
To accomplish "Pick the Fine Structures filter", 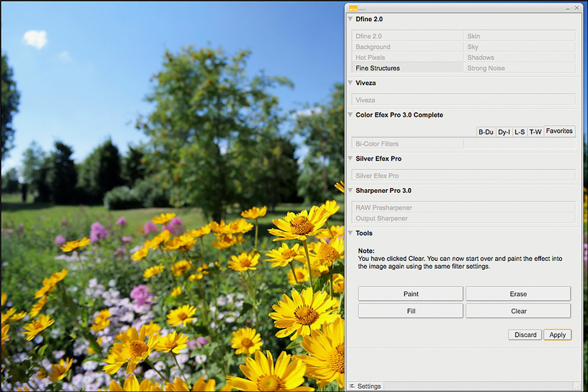I will coord(407,68).
